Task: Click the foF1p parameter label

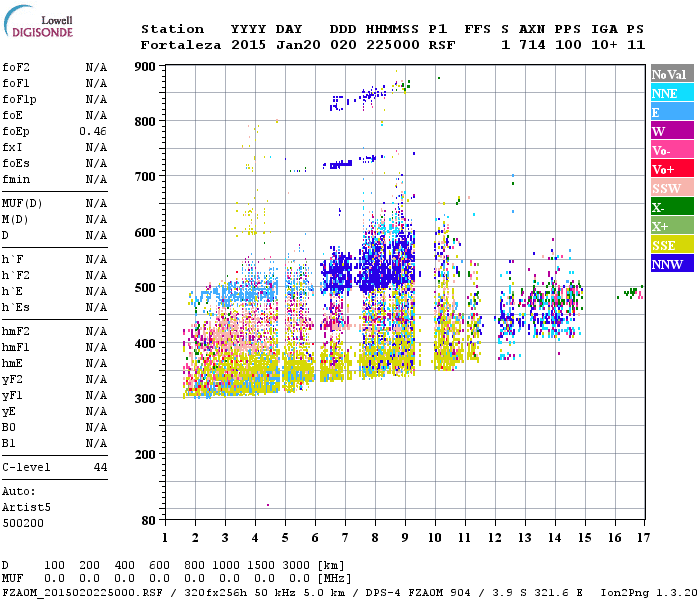Action: coord(19,100)
